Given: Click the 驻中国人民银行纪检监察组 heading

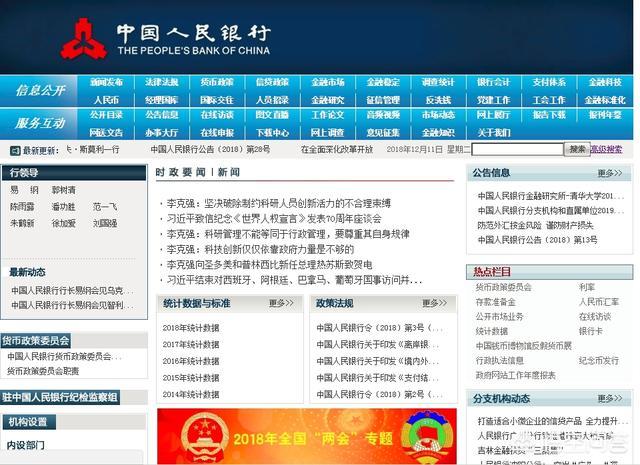Looking at the screenshot, I should pos(60,397).
